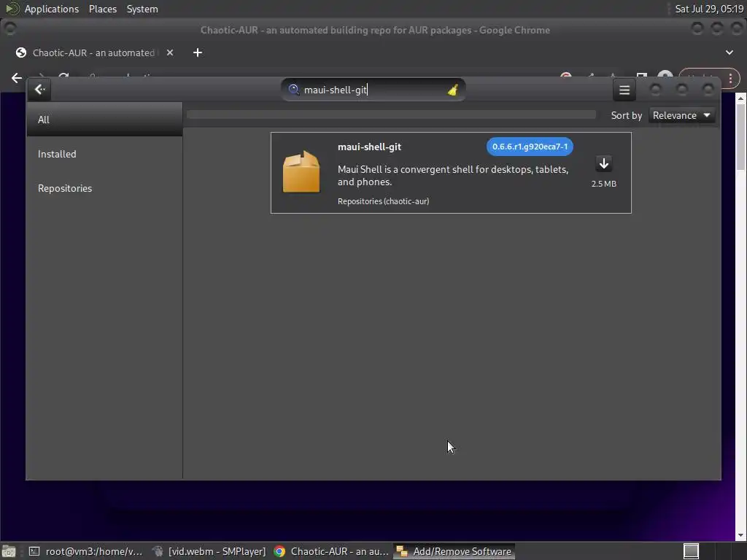Click the Applications menu logo icon
The image size is (747, 560).
tap(12, 9)
